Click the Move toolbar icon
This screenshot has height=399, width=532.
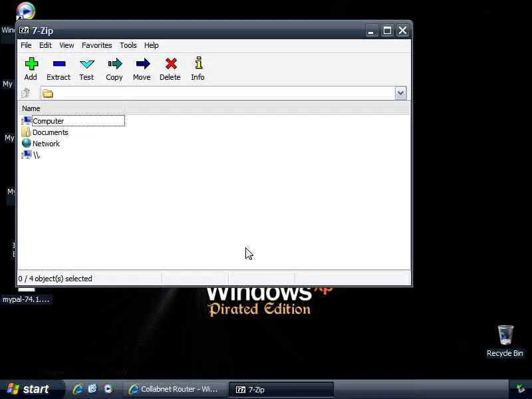point(142,69)
